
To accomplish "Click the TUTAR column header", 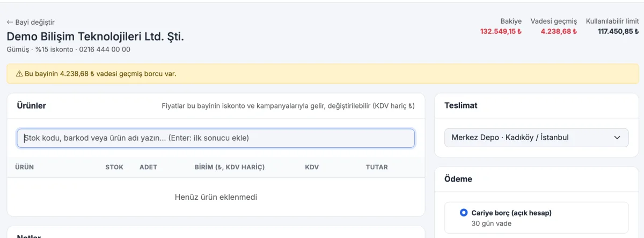I will pyautogui.click(x=377, y=167).
